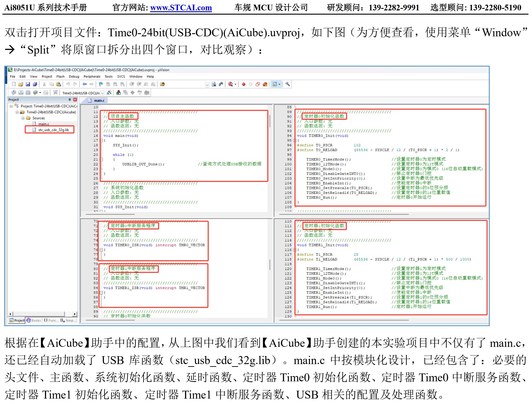This screenshot has height=404, width=532.
Task: Collapse code fold at line 95
Action: point(295,140)
